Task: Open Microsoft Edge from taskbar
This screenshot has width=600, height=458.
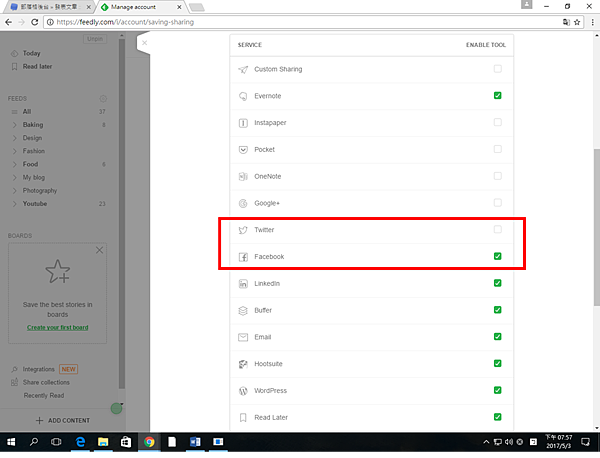Action: [x=80, y=442]
